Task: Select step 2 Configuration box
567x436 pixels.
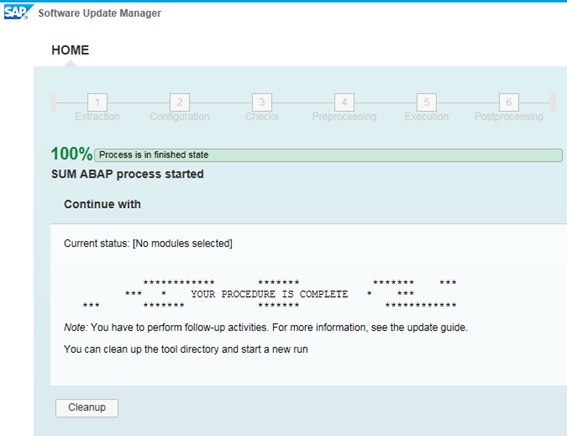Action: 180,102
